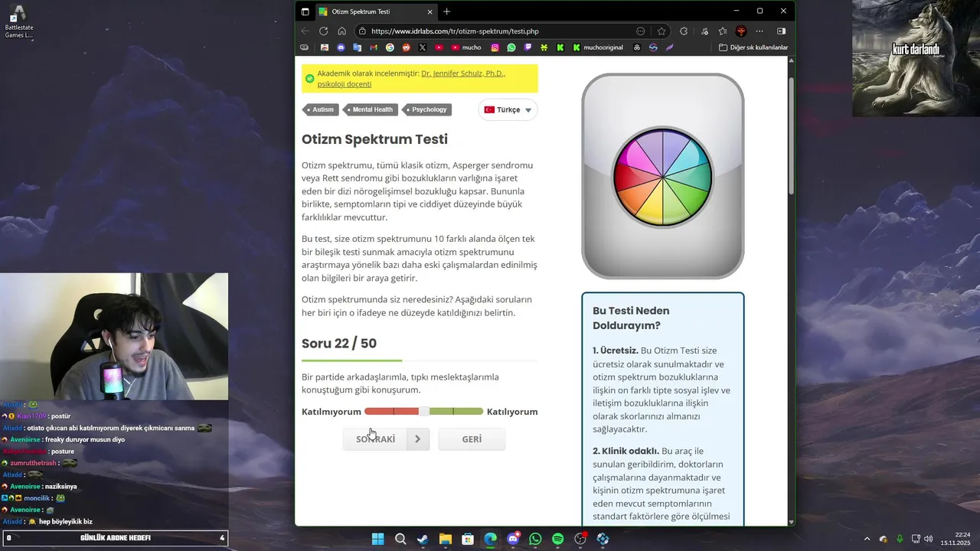Open Battlestate Games Launcher desktop shortcut
980x551 pixels.
point(19,21)
